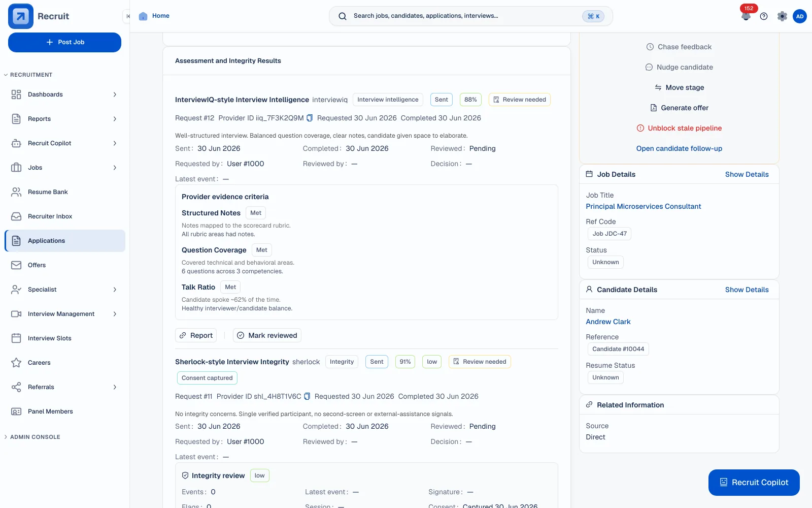This screenshot has height=508, width=812.
Task: Expand the Referrals submenu chevron
Action: (x=115, y=387)
